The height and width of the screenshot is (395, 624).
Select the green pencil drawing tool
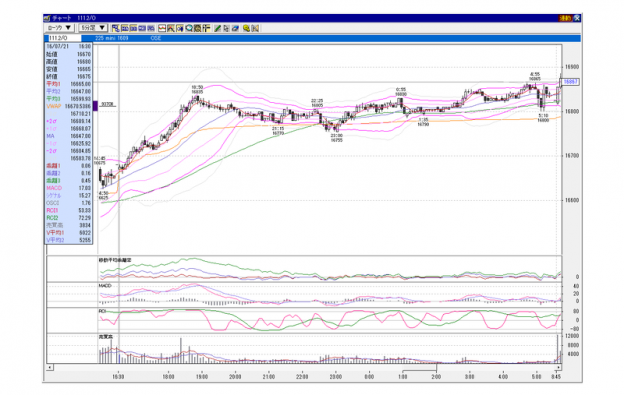point(217,28)
